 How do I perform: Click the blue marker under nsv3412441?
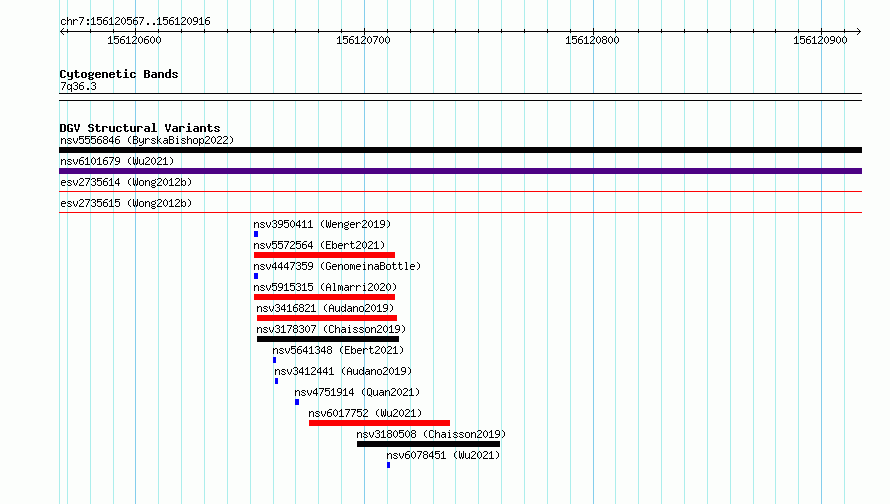tap(276, 381)
